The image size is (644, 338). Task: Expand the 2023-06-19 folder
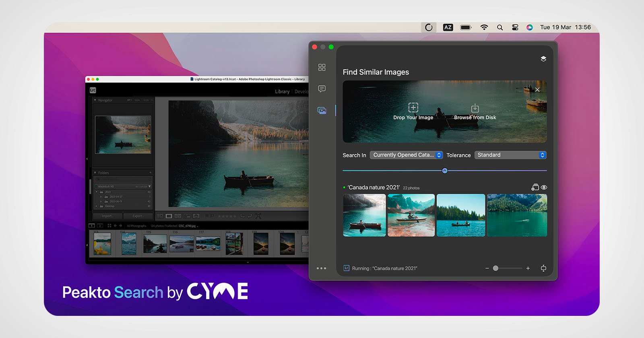click(101, 201)
